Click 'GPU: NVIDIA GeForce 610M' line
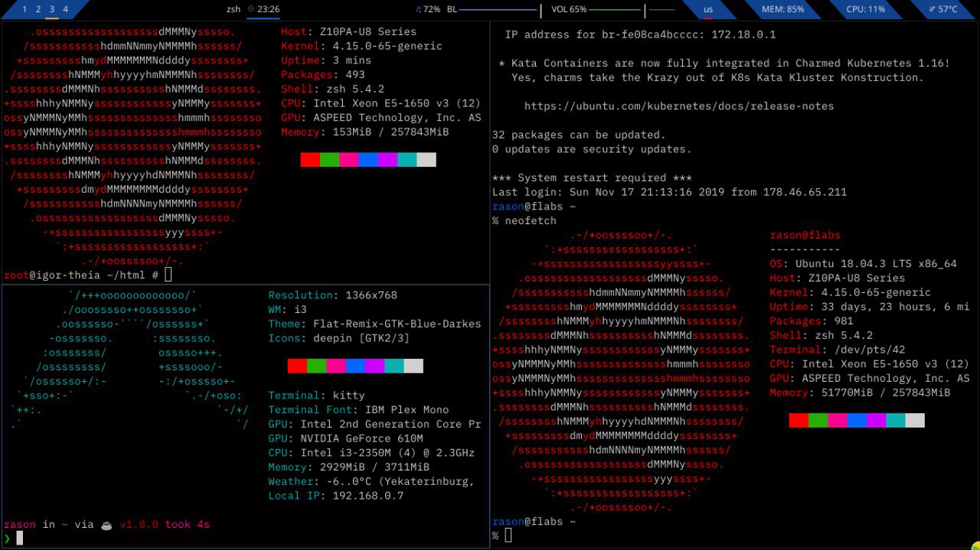 point(345,439)
